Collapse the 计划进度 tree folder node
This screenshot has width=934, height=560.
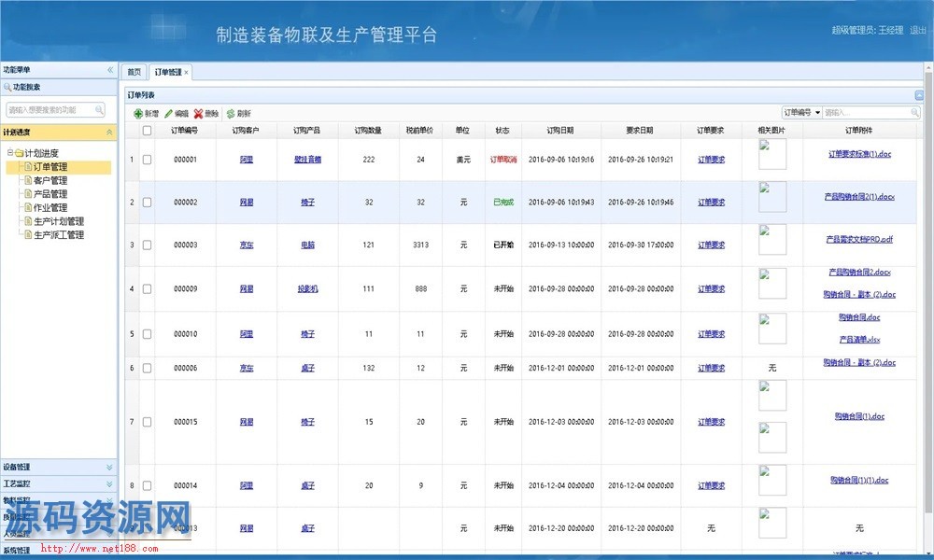[x=9, y=153]
